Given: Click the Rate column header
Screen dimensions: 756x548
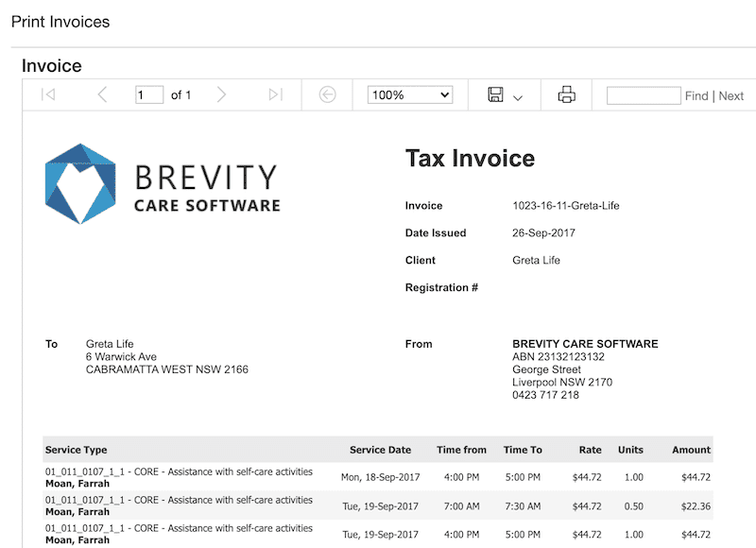Looking at the screenshot, I should [x=590, y=450].
